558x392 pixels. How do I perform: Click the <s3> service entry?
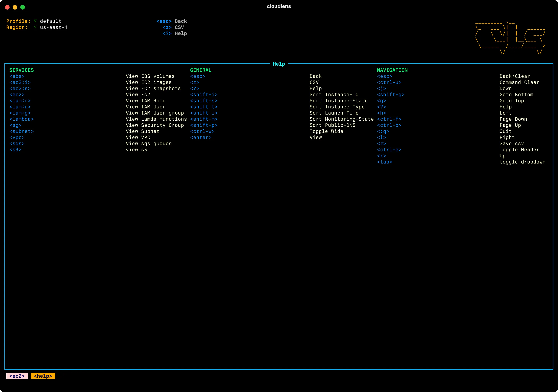[x=16, y=150]
